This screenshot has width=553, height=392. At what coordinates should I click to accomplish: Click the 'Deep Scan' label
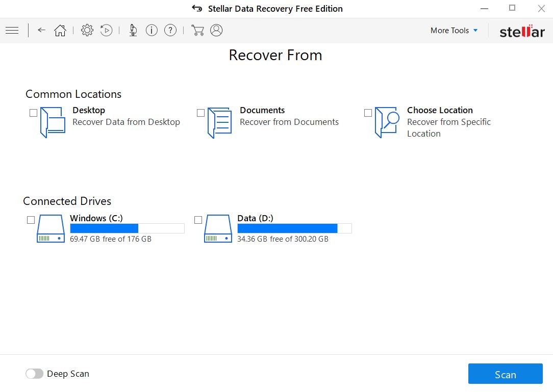pyautogui.click(x=68, y=374)
